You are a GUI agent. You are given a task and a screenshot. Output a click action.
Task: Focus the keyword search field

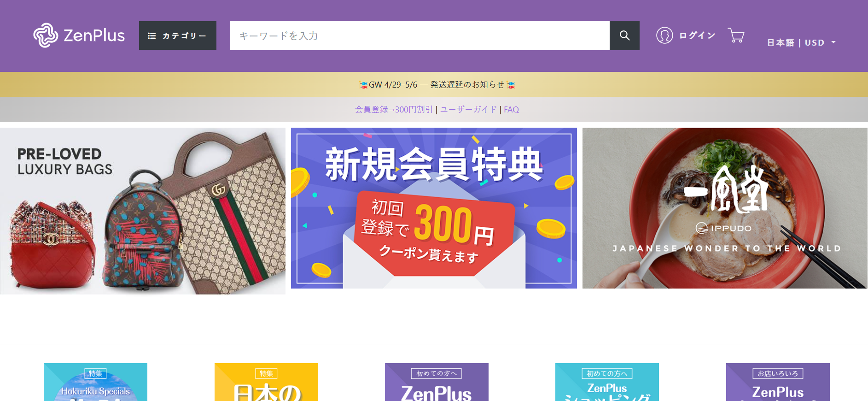420,35
